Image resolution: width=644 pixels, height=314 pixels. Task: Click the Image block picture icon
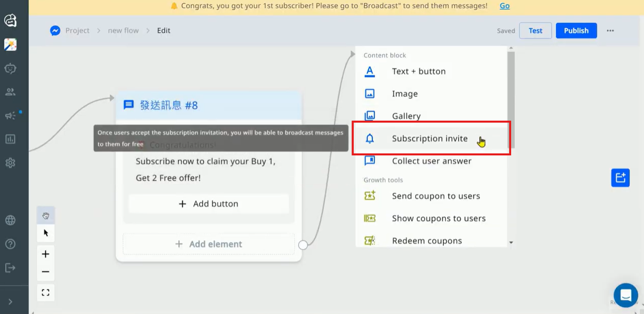(370, 93)
